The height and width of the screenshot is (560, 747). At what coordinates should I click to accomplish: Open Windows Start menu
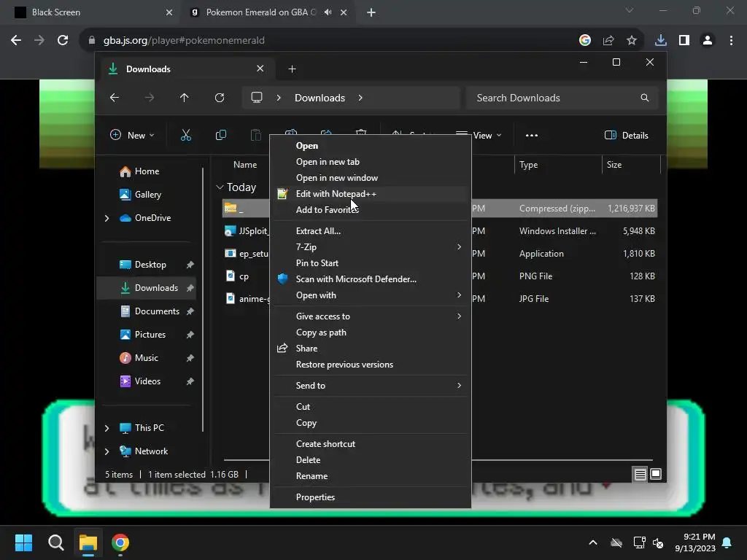(23, 542)
